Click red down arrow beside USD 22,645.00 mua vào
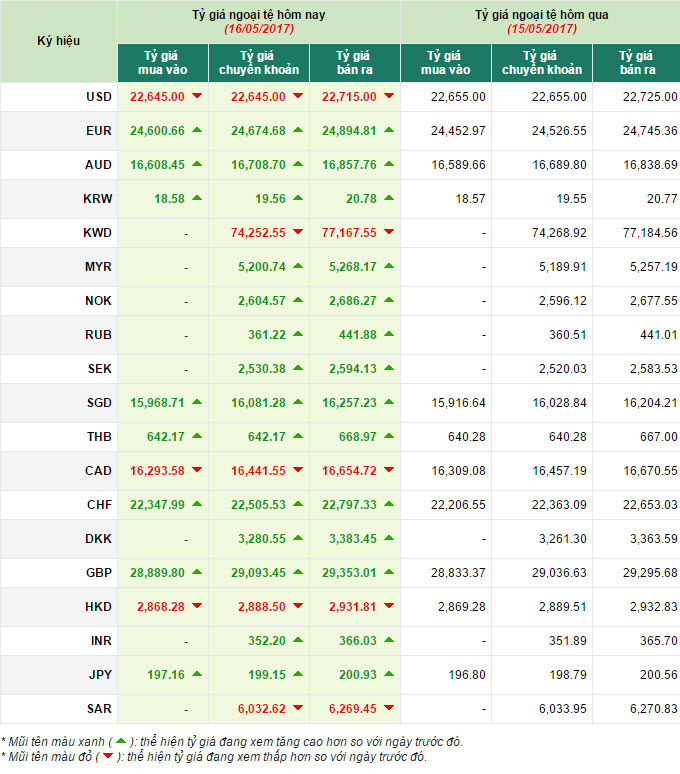The width and height of the screenshot is (680, 774). coord(197,96)
